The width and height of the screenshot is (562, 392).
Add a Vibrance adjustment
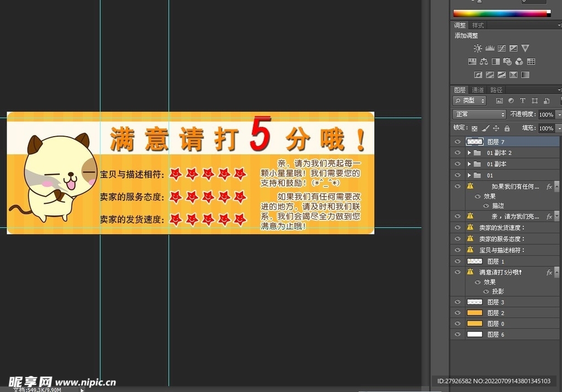coord(525,48)
